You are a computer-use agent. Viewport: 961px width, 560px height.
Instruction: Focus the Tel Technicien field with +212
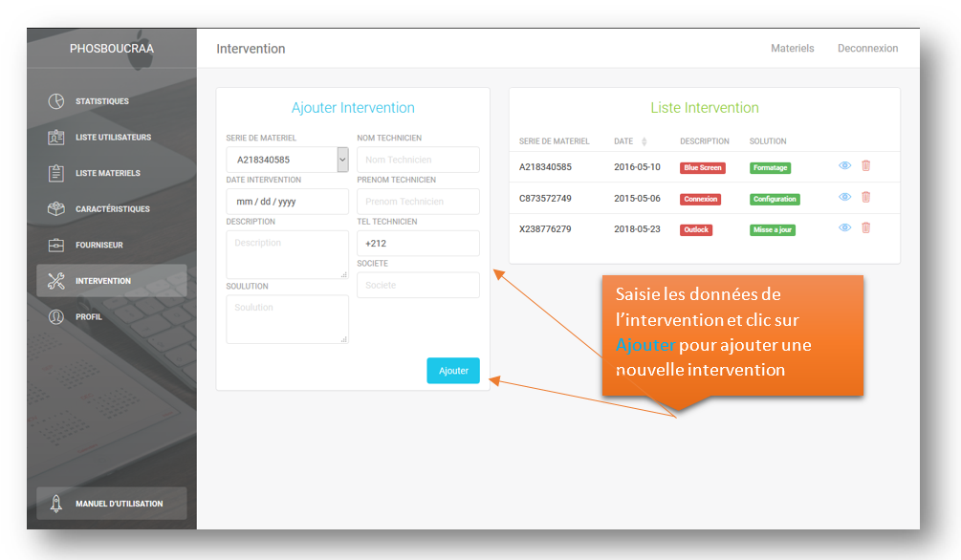click(419, 244)
